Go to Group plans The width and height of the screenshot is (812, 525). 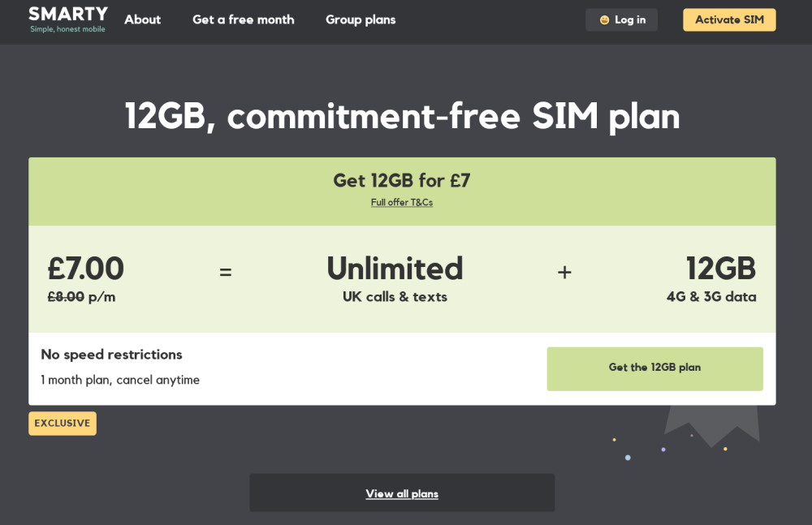(361, 19)
